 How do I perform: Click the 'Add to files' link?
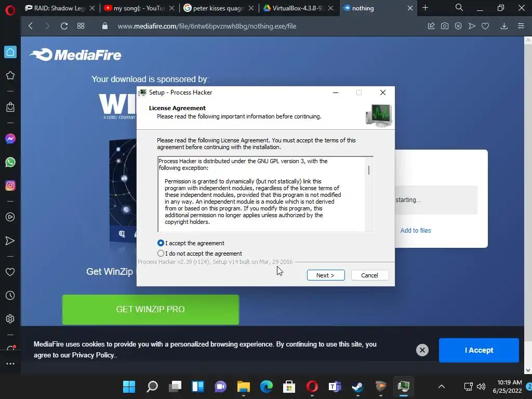(416, 230)
